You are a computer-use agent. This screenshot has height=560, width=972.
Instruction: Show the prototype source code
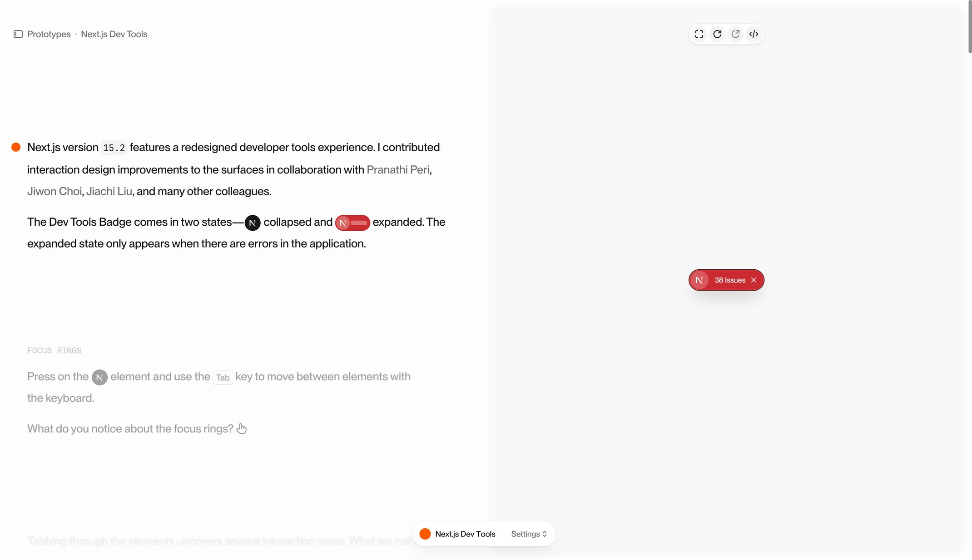pos(754,34)
